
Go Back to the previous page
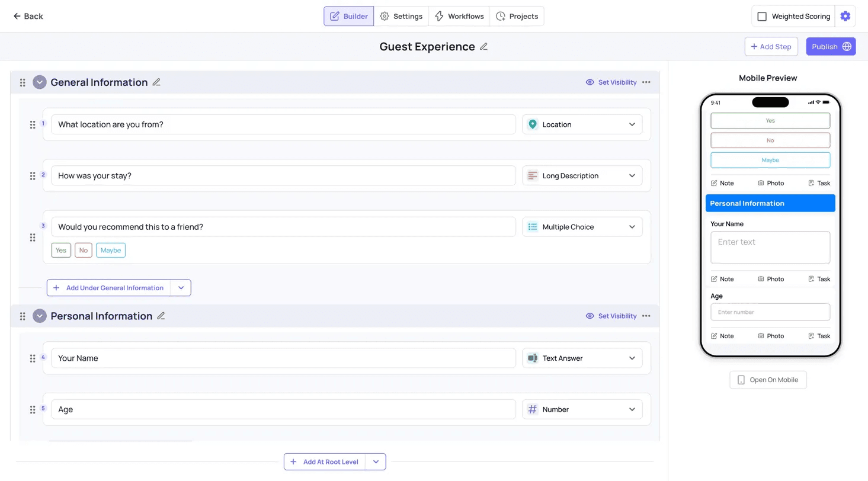28,16
